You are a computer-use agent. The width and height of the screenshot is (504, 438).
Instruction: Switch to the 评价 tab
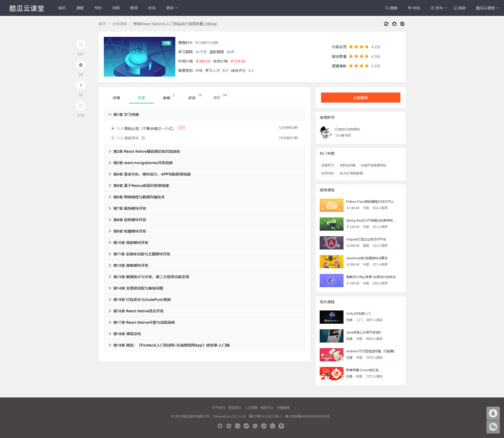point(217,98)
